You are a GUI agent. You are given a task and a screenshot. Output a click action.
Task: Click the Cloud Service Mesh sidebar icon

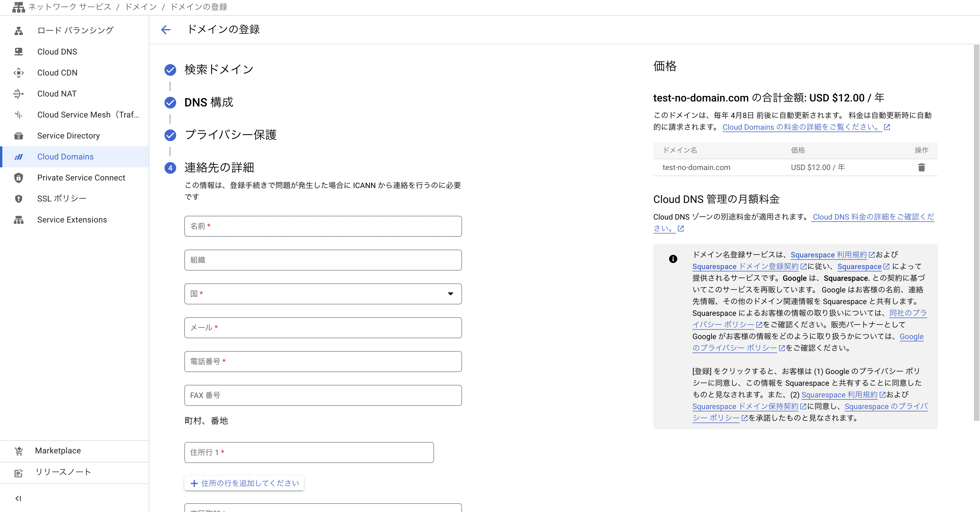19,115
